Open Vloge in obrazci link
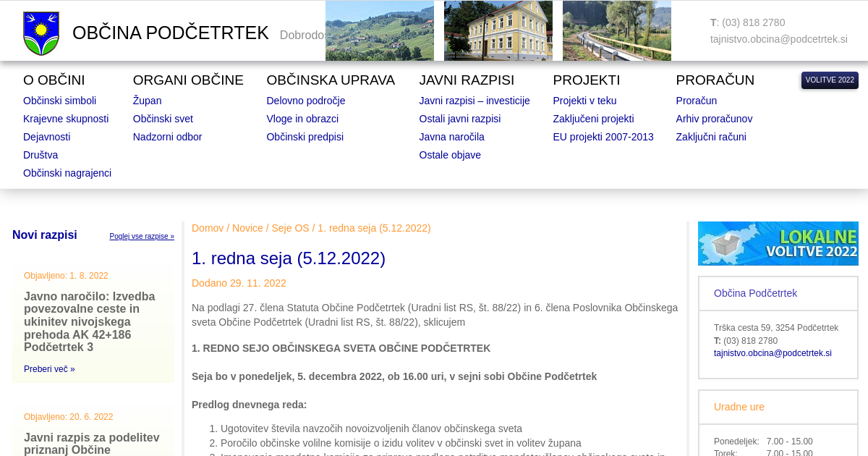 pos(302,119)
